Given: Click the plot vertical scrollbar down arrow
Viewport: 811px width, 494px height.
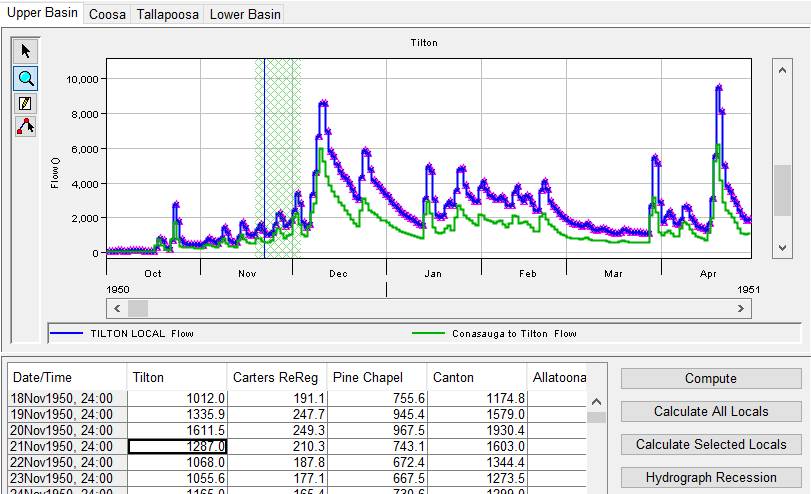Looking at the screenshot, I should (782, 246).
